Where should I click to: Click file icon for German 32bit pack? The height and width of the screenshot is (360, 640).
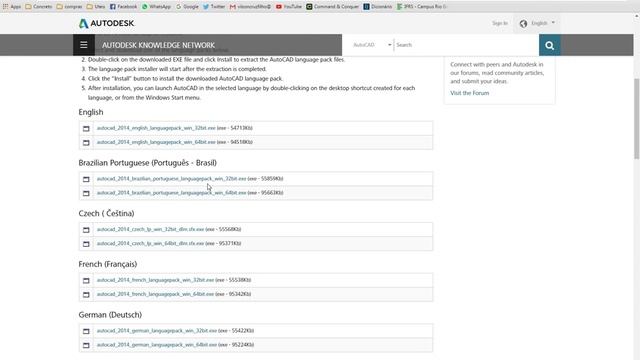coord(86,331)
